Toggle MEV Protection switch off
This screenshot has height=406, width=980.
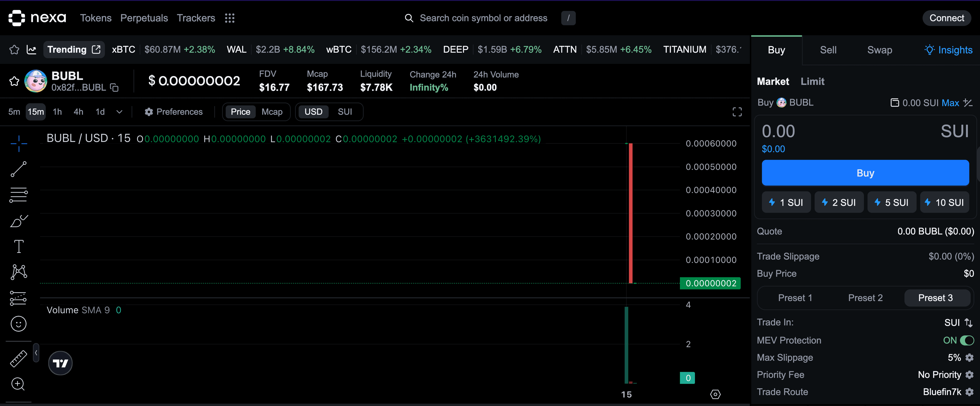967,340
